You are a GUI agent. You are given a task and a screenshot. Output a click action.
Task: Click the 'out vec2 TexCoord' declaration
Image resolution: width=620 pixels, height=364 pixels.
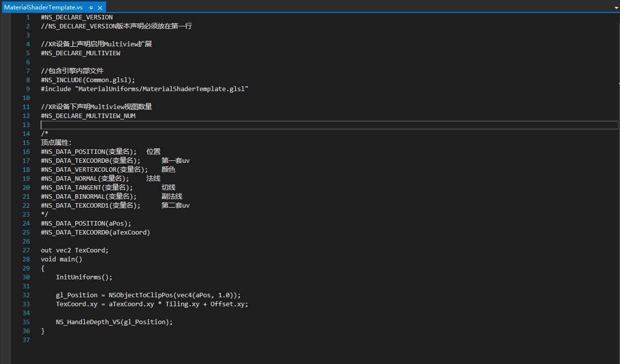pos(74,250)
